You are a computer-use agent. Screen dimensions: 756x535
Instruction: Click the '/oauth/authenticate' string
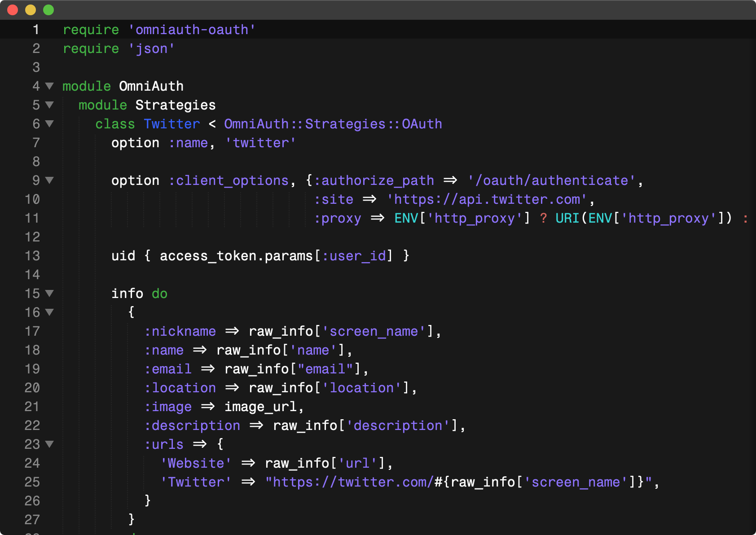tap(552, 180)
